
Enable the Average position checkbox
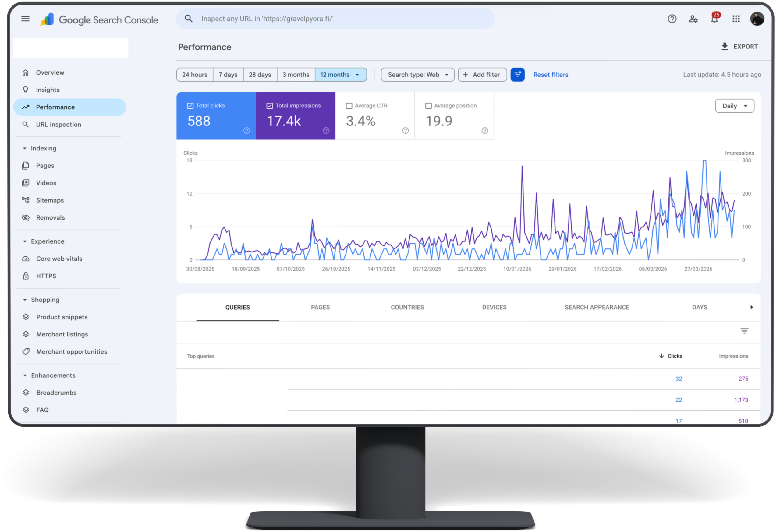point(429,105)
